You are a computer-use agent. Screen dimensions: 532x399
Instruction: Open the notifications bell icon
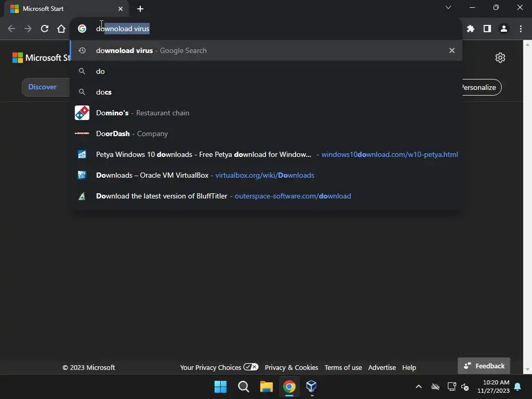coord(518,387)
